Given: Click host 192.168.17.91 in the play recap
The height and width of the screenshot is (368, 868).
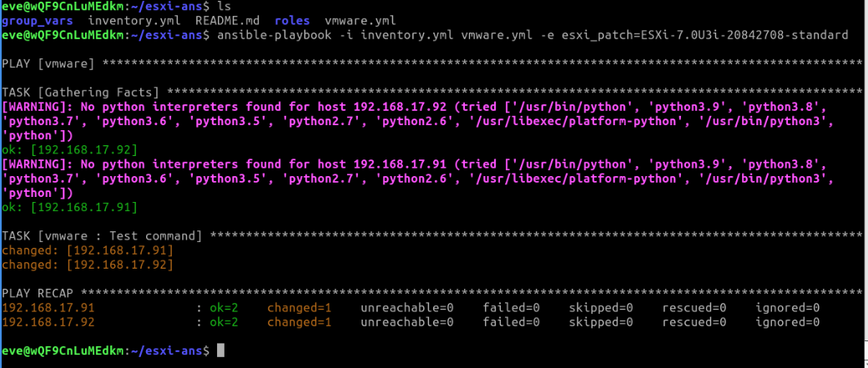Looking at the screenshot, I should [x=48, y=308].
